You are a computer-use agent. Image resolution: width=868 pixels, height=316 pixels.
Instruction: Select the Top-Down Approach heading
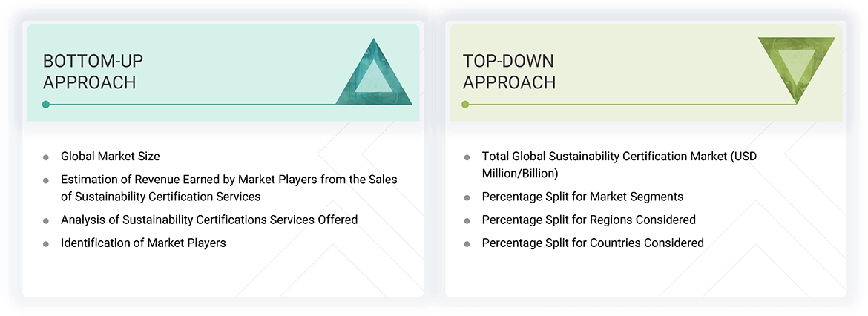tap(509, 71)
